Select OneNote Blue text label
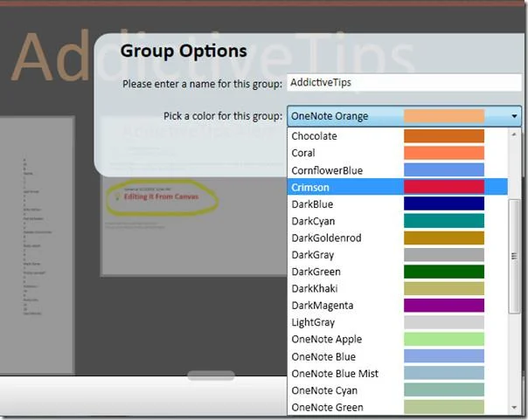The height and width of the screenshot is (420, 528). pyautogui.click(x=323, y=356)
